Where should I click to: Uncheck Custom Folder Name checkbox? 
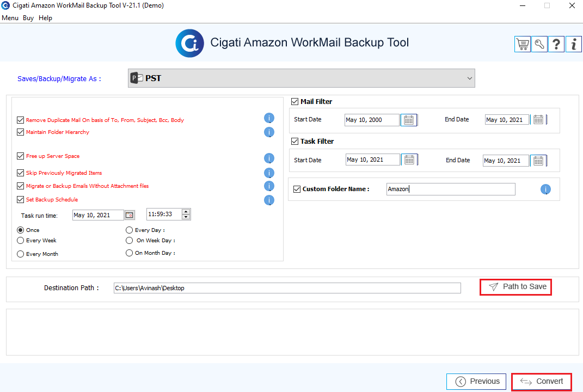click(297, 189)
